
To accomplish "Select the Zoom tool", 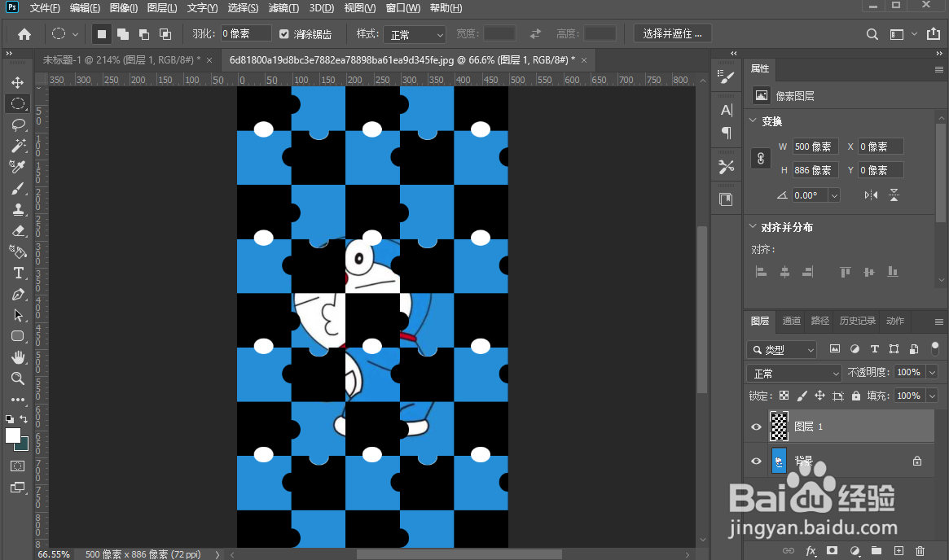I will click(x=18, y=378).
